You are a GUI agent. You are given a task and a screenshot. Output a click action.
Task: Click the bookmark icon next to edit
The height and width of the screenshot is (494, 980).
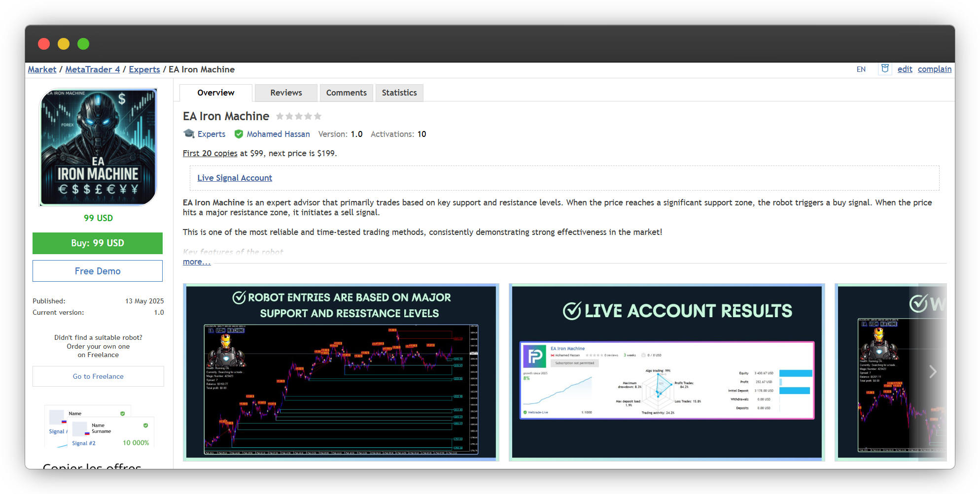(x=885, y=69)
